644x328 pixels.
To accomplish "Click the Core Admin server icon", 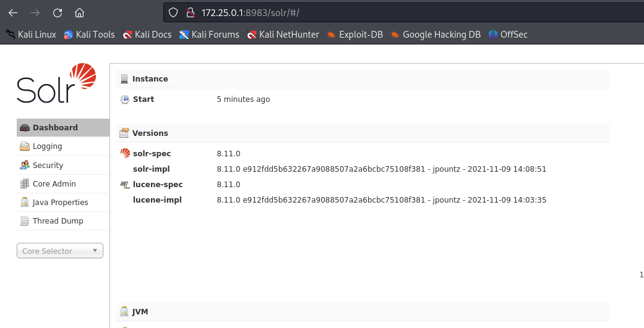I will tap(25, 183).
